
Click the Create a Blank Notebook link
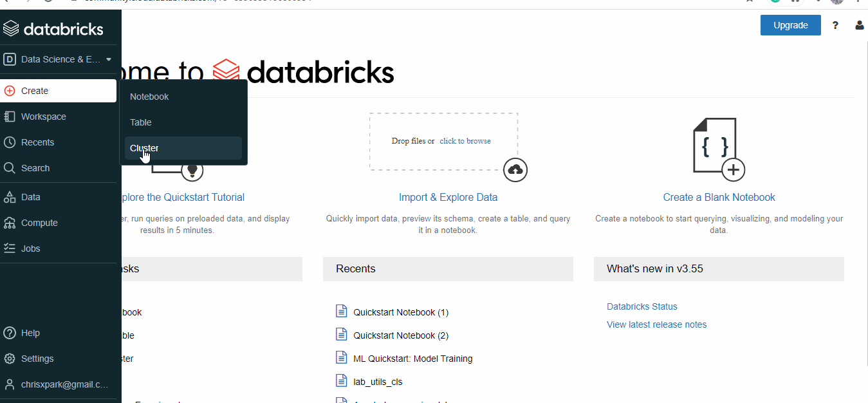tap(719, 197)
